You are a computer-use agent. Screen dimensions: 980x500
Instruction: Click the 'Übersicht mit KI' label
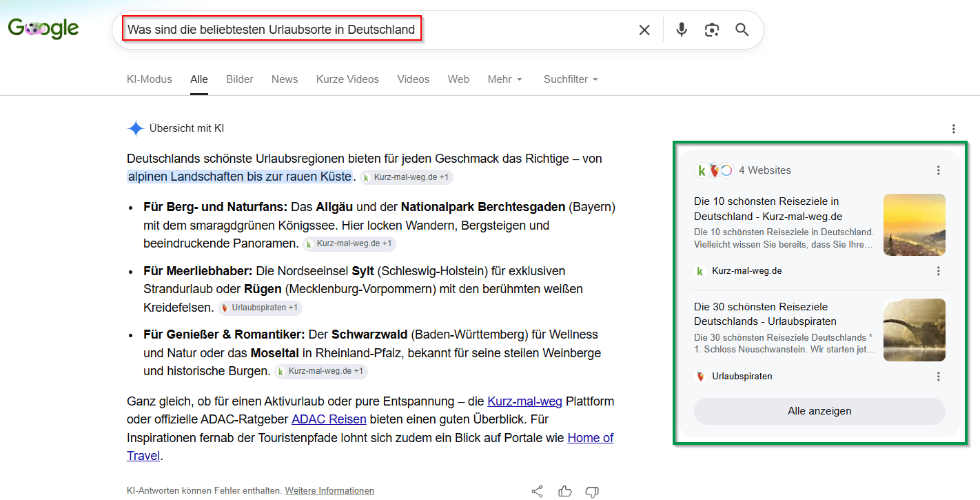point(186,128)
